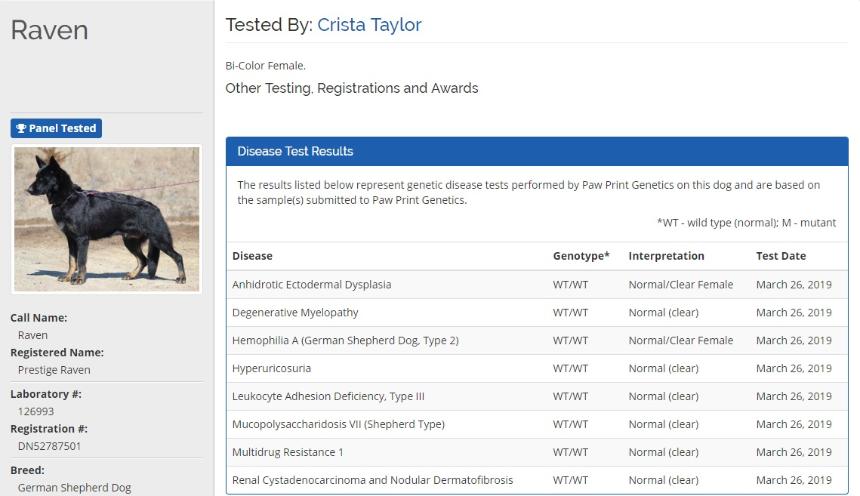Screen dimensions: 860x496
Task: Click the Disease Test Results panel header
Action: pos(537,151)
